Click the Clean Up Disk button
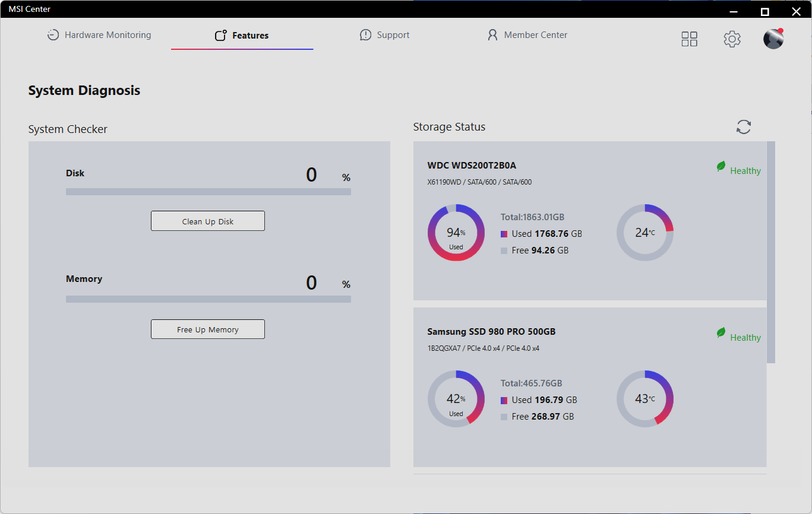The image size is (812, 514). [x=208, y=221]
